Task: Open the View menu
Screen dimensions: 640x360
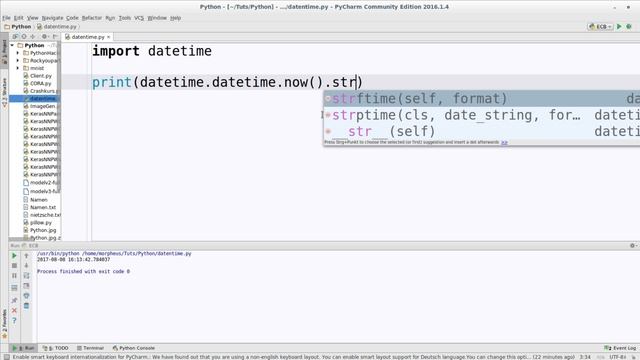Action: click(33, 18)
